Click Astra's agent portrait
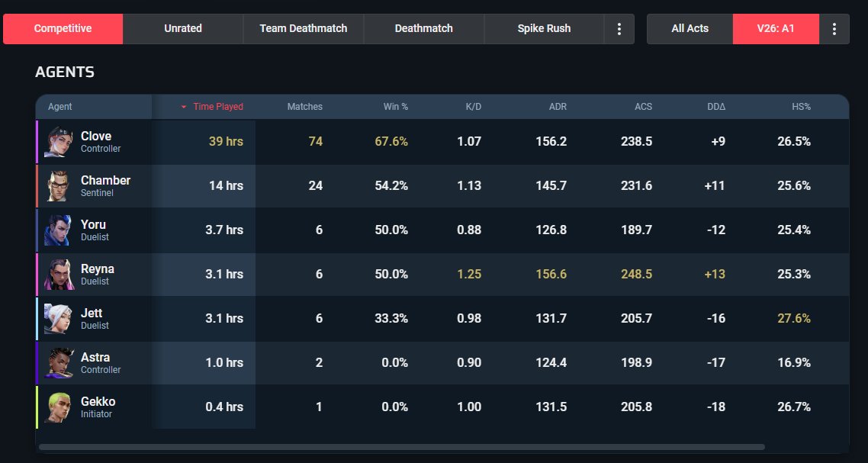This screenshot has width=868, height=463. 58,363
